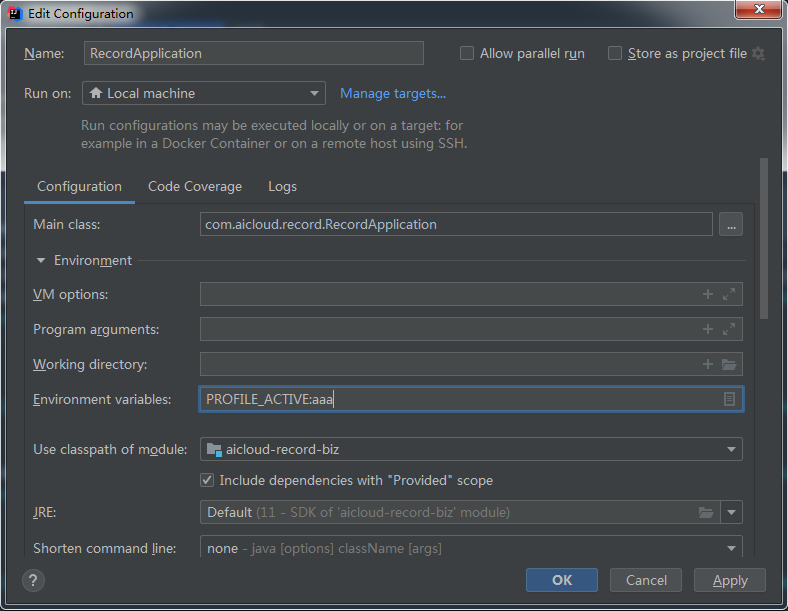Open the classpath module aicloud-record-biz dropdown

[x=471, y=449]
